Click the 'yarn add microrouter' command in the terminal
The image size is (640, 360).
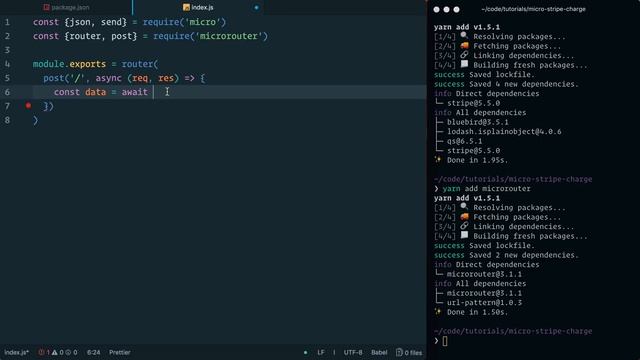[487, 189]
